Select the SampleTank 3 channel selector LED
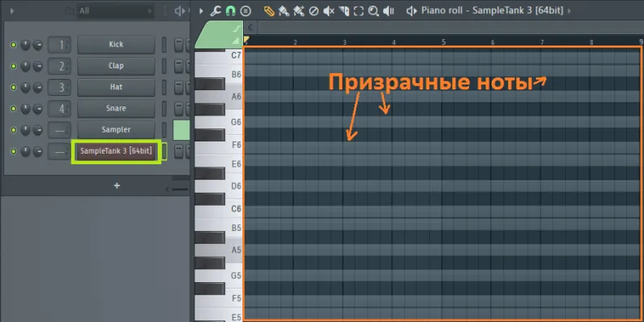Viewport: 644px width, 322px height. point(164,151)
